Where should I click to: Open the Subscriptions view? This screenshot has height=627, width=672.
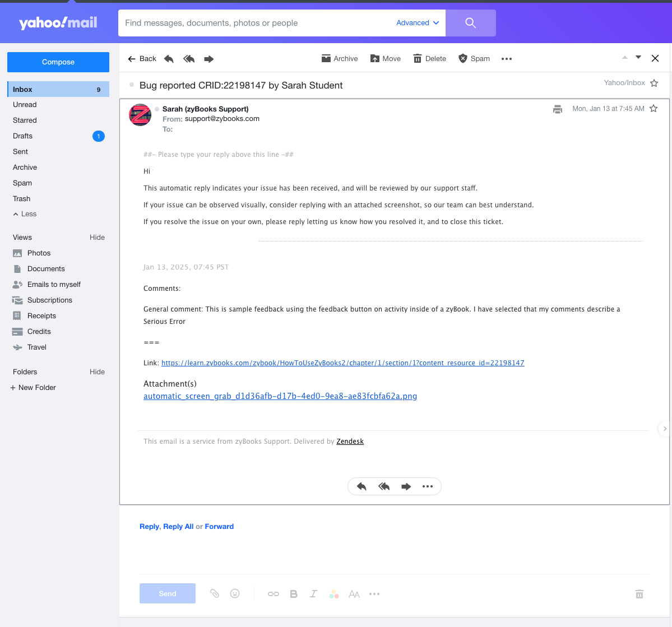coord(43,300)
